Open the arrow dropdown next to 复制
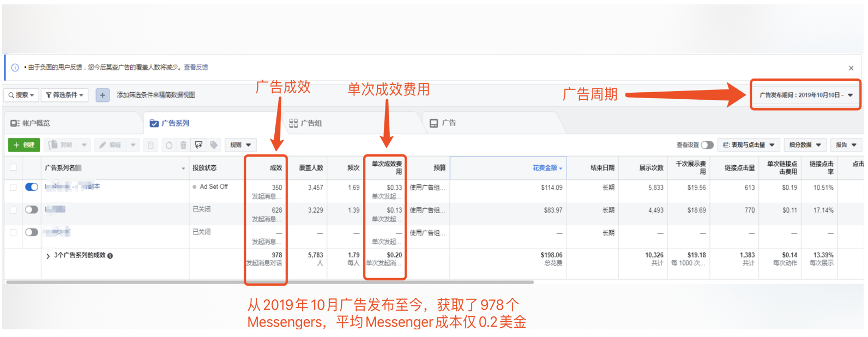Viewport: 868px width, 337px height. [84, 145]
